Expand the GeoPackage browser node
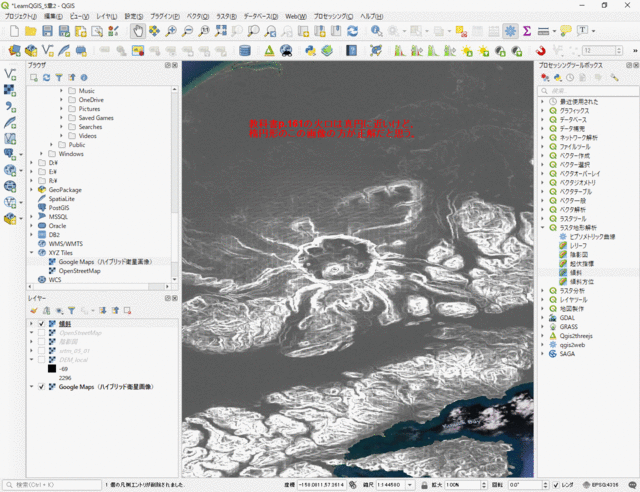The image size is (640, 492). coord(31,190)
